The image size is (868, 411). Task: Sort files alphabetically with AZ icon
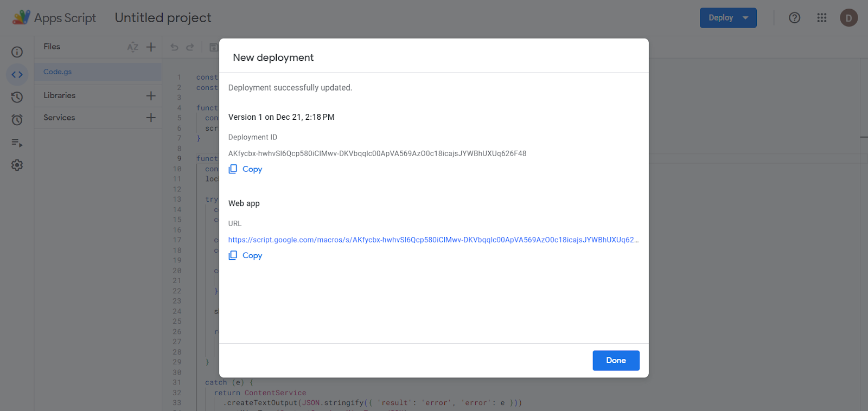pyautogui.click(x=133, y=47)
